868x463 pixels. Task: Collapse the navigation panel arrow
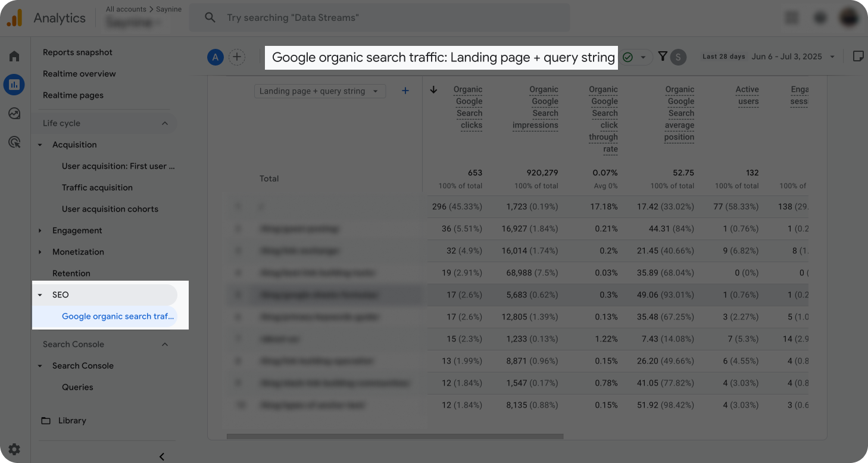point(162,456)
